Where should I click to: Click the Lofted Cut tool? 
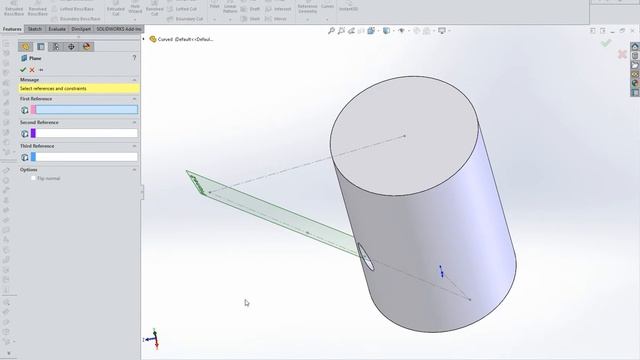point(182,9)
